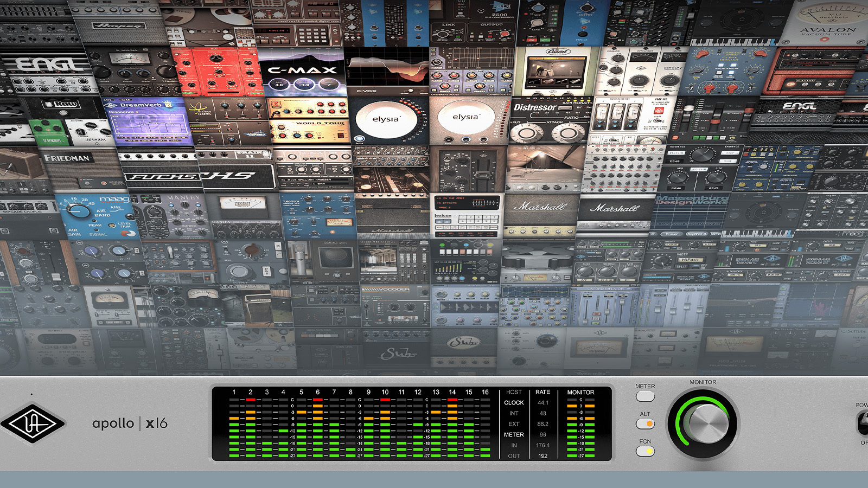Click the Universal Audio diamond logo
Screen dimensions: 868x488
pos(33,423)
